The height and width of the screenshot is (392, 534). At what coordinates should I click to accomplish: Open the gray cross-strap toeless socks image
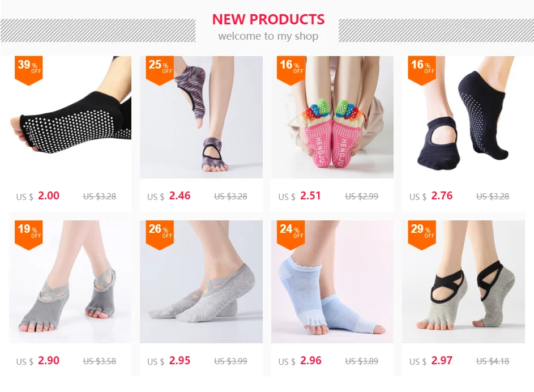pyautogui.click(x=70, y=282)
